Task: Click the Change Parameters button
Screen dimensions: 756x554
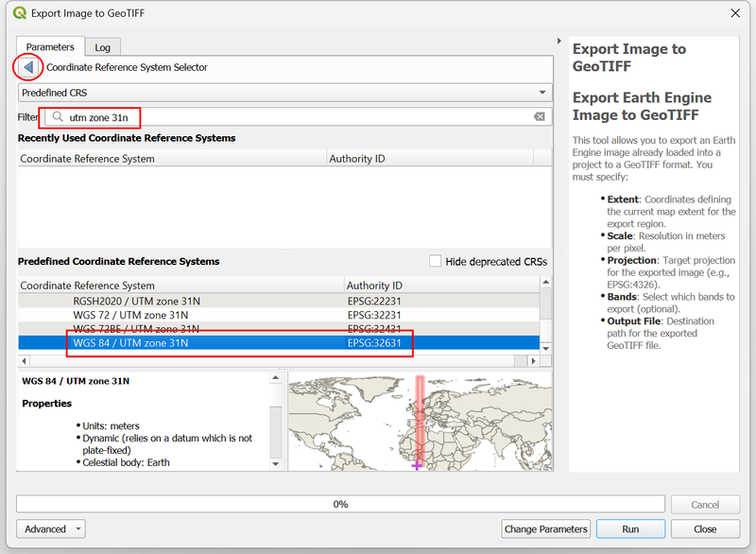Action: (x=546, y=528)
